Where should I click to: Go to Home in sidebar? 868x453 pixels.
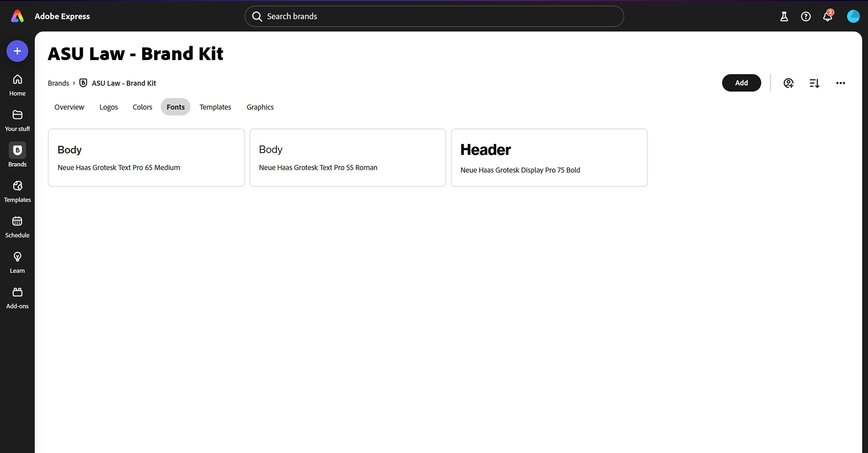pyautogui.click(x=17, y=85)
